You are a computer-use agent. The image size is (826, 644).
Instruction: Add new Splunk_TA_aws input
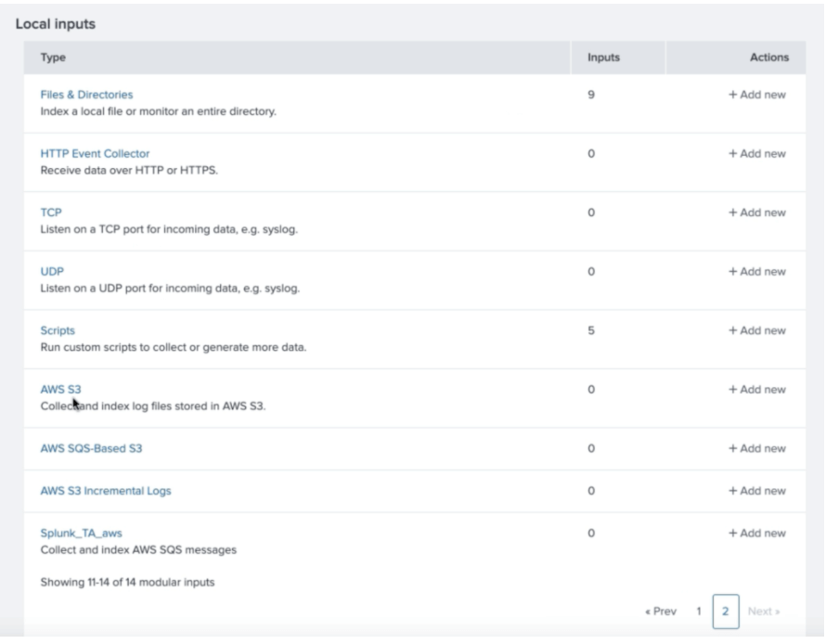click(x=757, y=533)
